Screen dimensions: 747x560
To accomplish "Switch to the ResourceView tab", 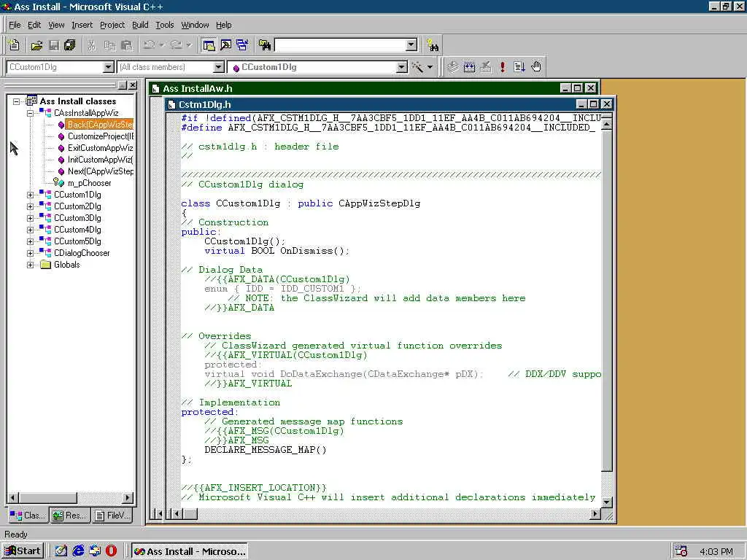I will pos(69,516).
